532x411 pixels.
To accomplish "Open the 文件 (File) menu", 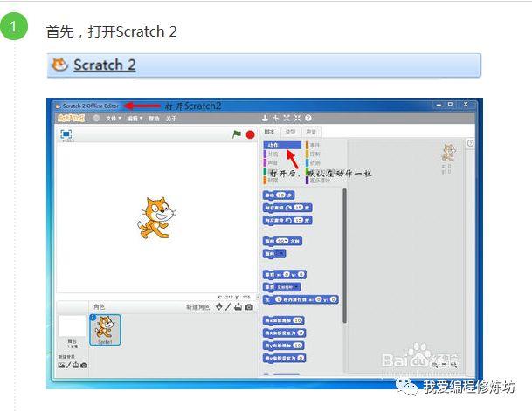I will (114, 119).
